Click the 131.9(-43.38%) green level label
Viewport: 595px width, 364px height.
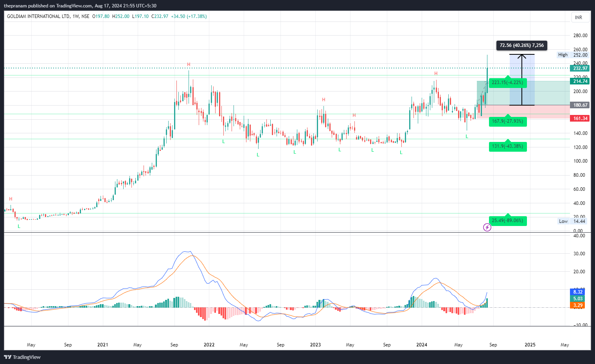507,146
